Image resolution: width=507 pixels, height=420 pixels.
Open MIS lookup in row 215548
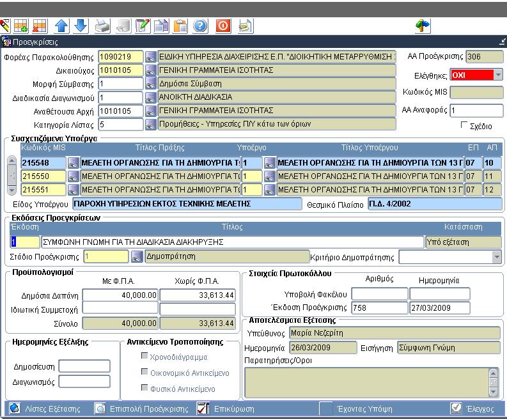click(73, 162)
